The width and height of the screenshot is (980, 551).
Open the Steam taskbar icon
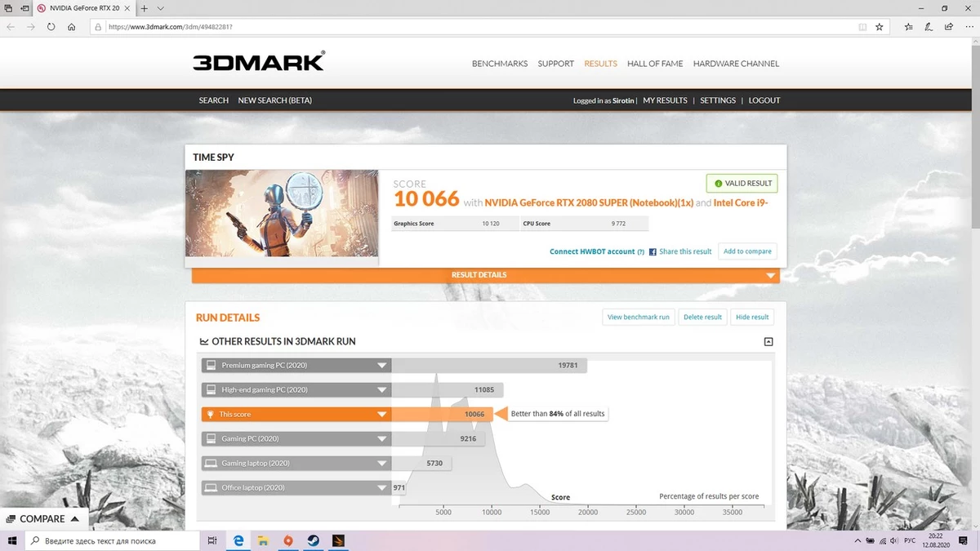click(313, 540)
